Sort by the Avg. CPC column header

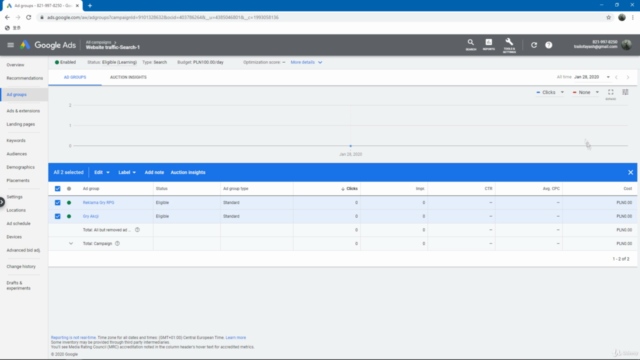pos(551,189)
